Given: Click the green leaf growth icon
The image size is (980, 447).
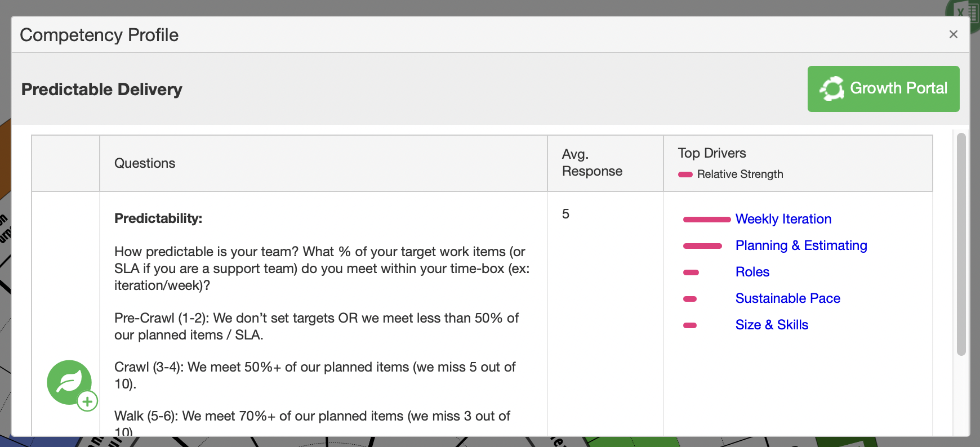Looking at the screenshot, I should click(x=69, y=382).
